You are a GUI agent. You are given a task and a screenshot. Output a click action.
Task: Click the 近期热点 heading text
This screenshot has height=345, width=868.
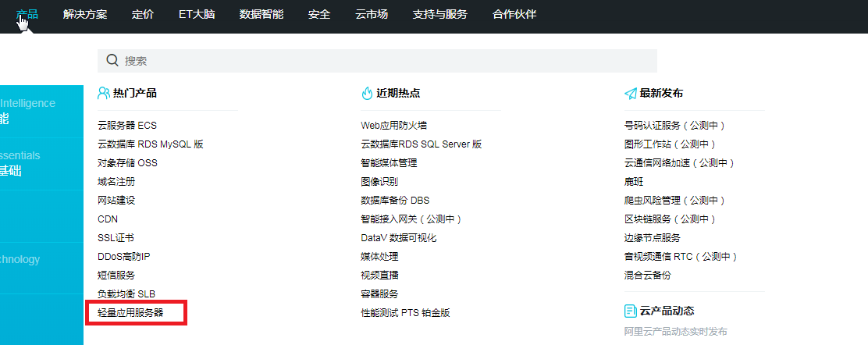point(399,93)
